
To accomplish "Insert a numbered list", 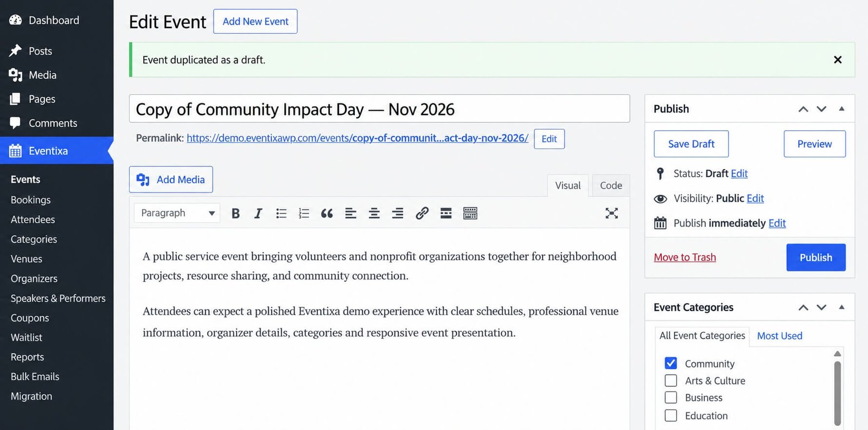I will coord(304,213).
